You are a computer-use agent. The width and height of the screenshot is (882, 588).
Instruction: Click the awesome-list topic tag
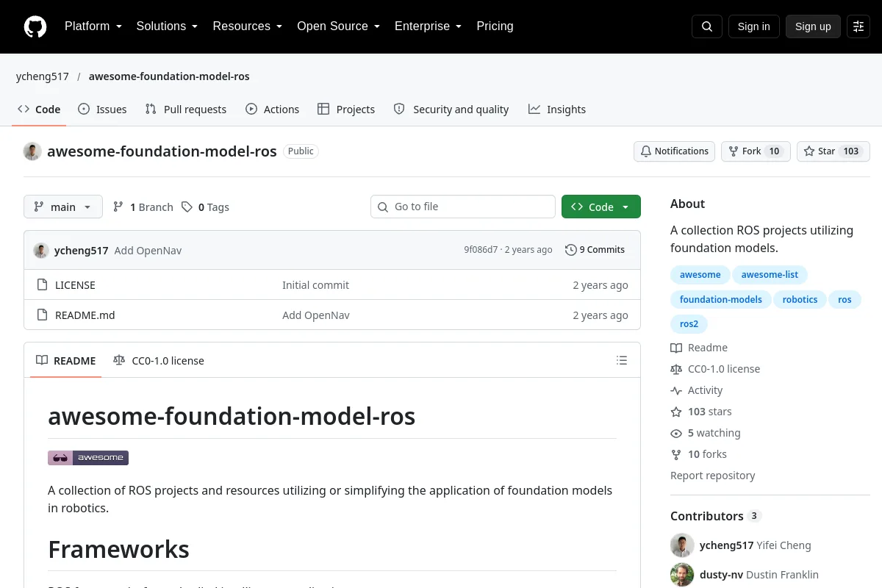(770, 275)
